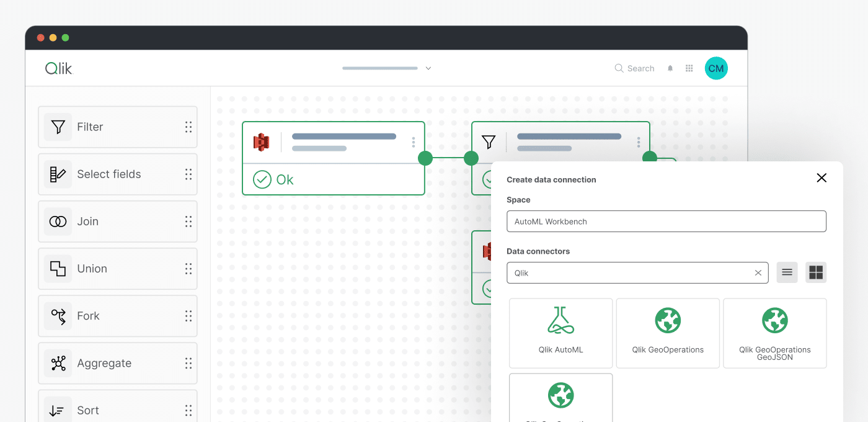Image resolution: width=868 pixels, height=422 pixels.
Task: Click the Select fields label
Action: coord(109,174)
